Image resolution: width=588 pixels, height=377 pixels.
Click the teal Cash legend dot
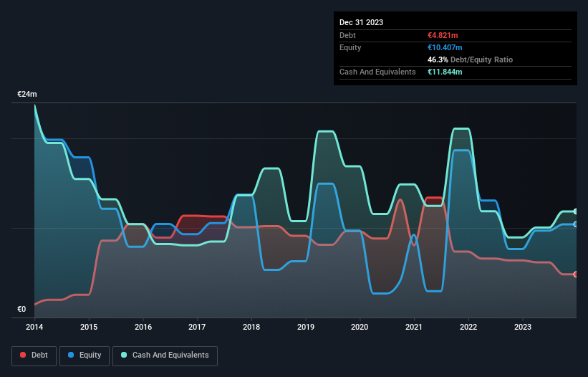point(124,355)
